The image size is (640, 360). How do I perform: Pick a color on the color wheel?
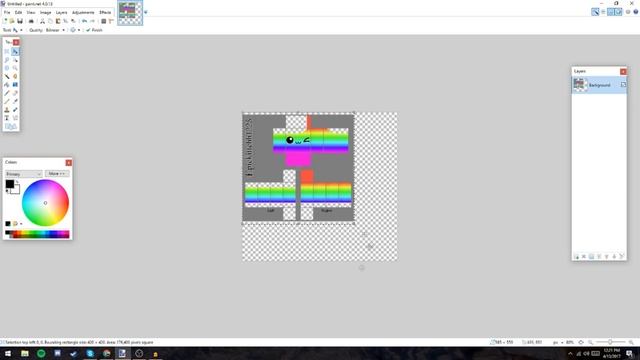(x=45, y=203)
